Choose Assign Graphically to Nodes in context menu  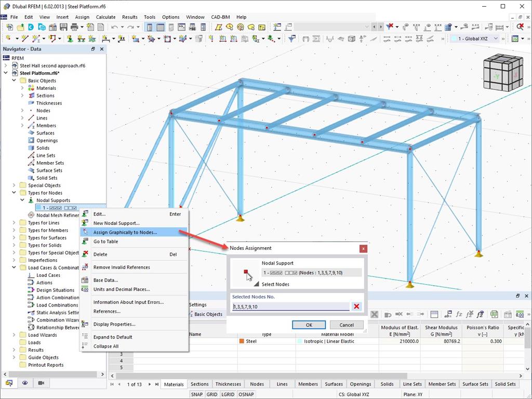tap(134, 232)
